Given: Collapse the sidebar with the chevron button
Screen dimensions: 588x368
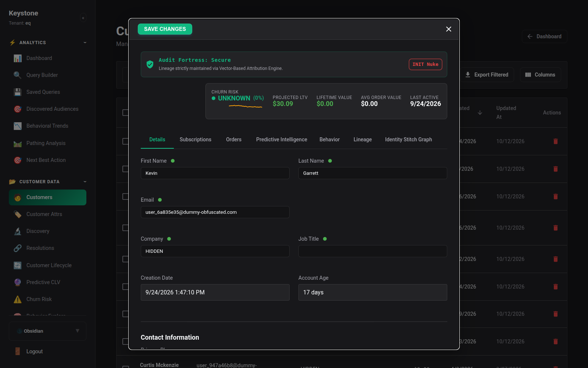Looking at the screenshot, I should pyautogui.click(x=83, y=18).
